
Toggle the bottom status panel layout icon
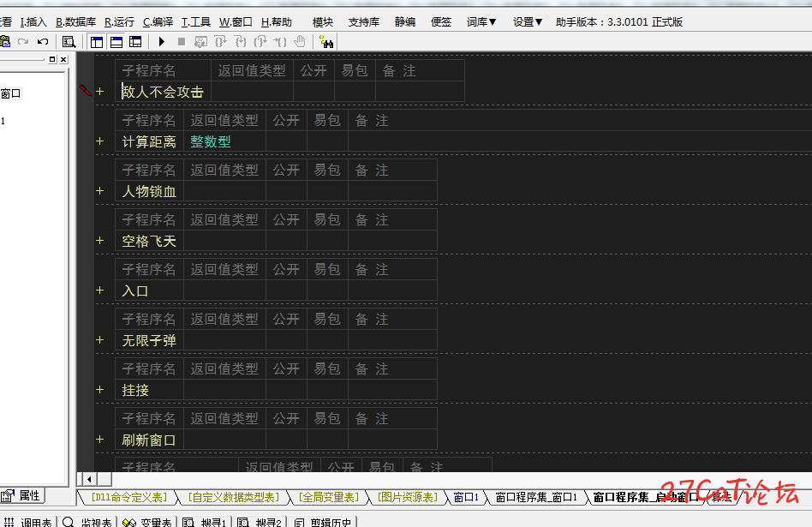pos(116,41)
